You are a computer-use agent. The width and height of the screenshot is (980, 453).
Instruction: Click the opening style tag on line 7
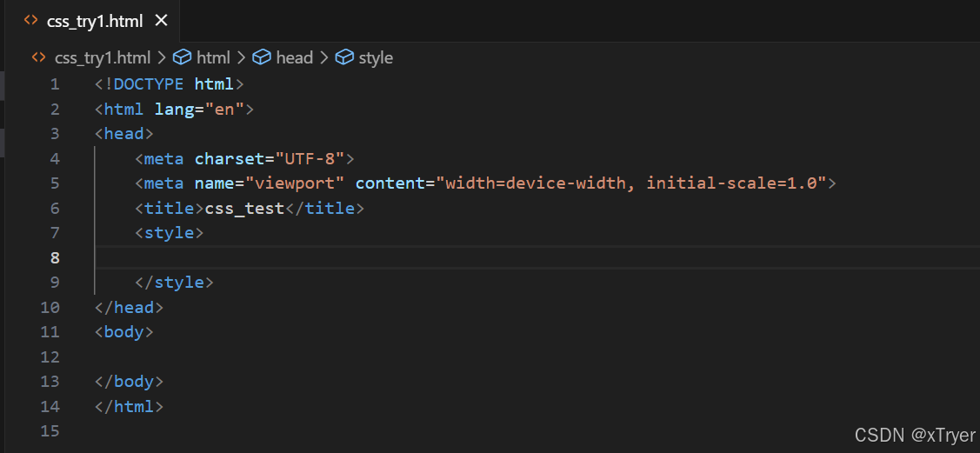(169, 233)
